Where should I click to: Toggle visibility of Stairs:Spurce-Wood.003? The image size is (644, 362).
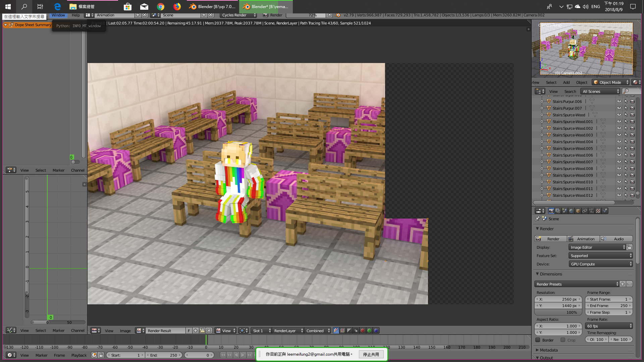619,135
